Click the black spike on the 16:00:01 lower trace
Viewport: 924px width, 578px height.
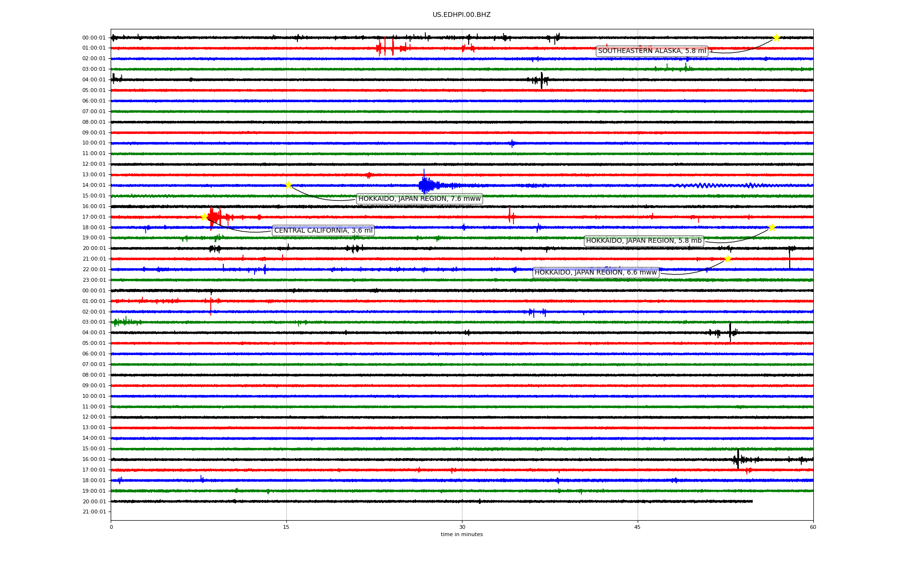click(x=738, y=459)
